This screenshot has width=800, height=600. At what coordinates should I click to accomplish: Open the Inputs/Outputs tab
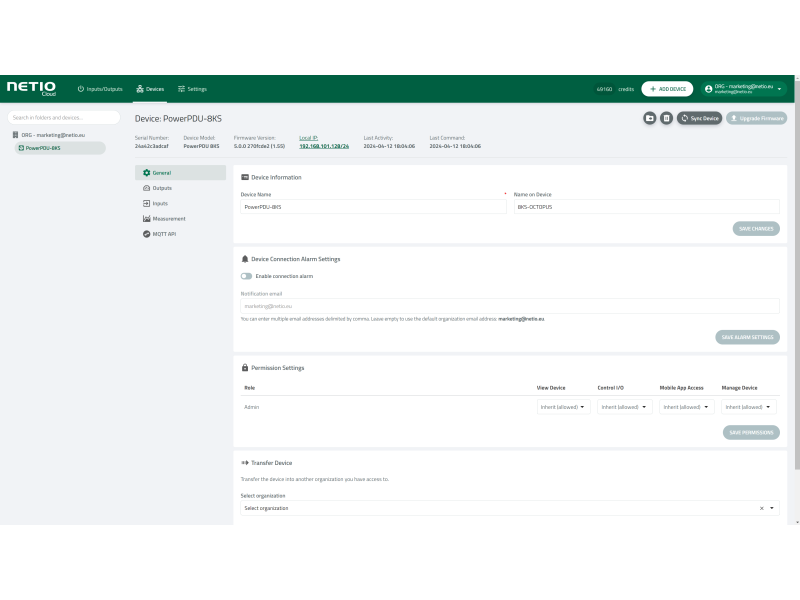pos(100,89)
